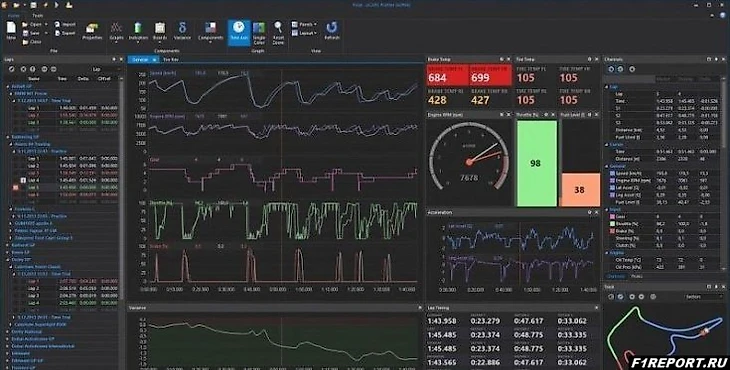Reset the graph zoom with Reset Zoom
The image size is (730, 370).
pos(278,28)
